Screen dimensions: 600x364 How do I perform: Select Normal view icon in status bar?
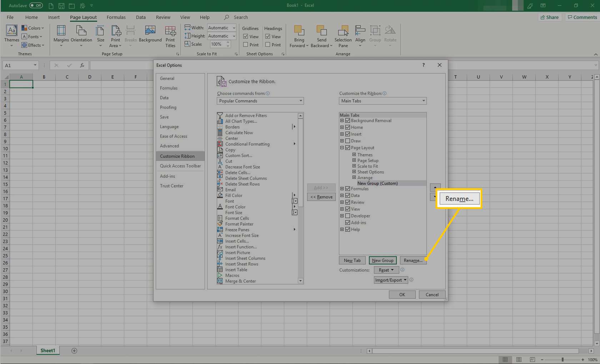[x=505, y=359]
